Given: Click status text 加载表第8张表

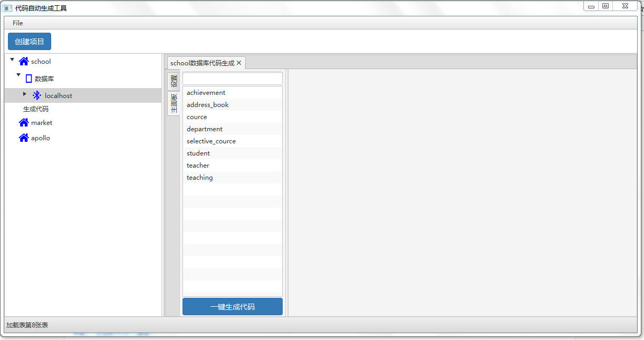Looking at the screenshot, I should tap(27, 325).
